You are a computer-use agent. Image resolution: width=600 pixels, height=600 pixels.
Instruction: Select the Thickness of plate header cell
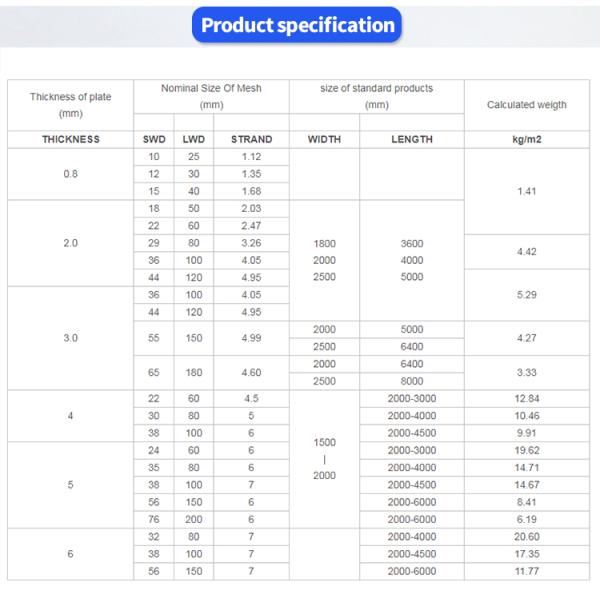pyautogui.click(x=70, y=104)
